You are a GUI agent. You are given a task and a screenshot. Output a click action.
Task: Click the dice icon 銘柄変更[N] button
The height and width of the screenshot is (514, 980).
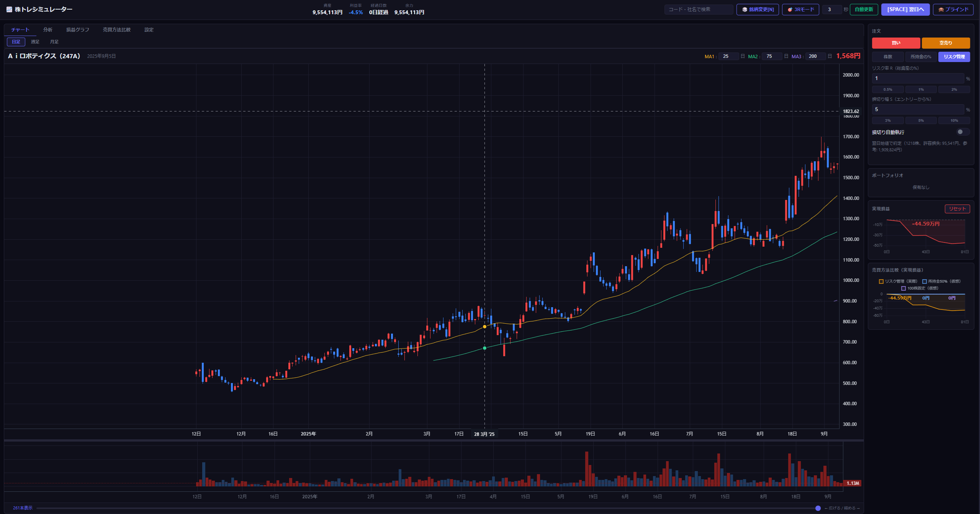pyautogui.click(x=757, y=10)
